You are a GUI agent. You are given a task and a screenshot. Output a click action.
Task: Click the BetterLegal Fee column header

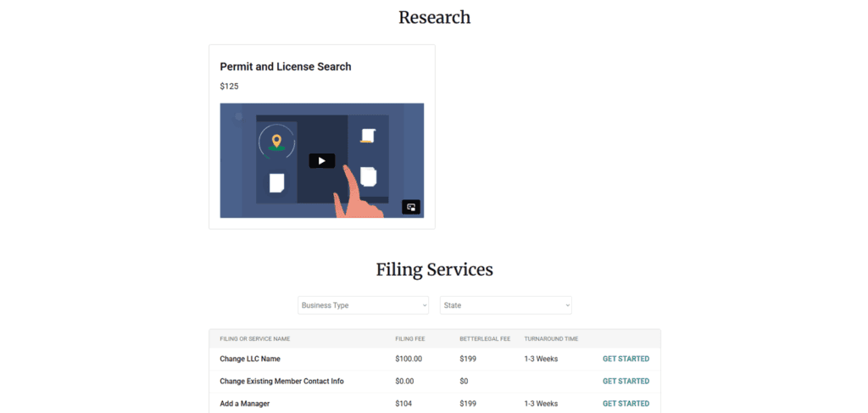coord(485,339)
